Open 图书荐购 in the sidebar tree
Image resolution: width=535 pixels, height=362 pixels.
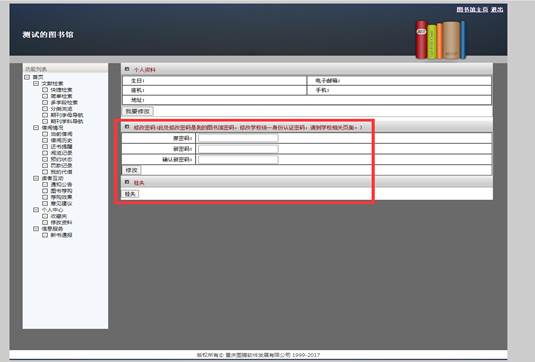[x=61, y=191]
